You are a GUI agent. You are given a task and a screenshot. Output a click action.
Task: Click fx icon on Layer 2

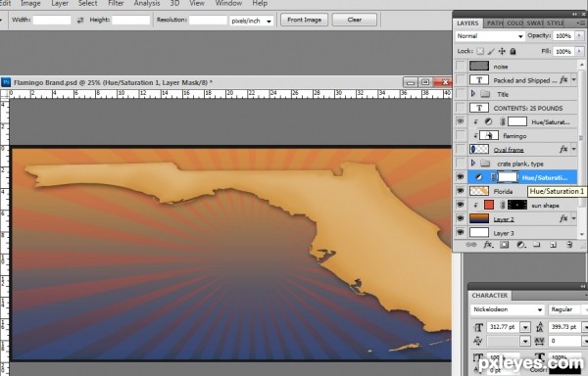pyautogui.click(x=563, y=218)
